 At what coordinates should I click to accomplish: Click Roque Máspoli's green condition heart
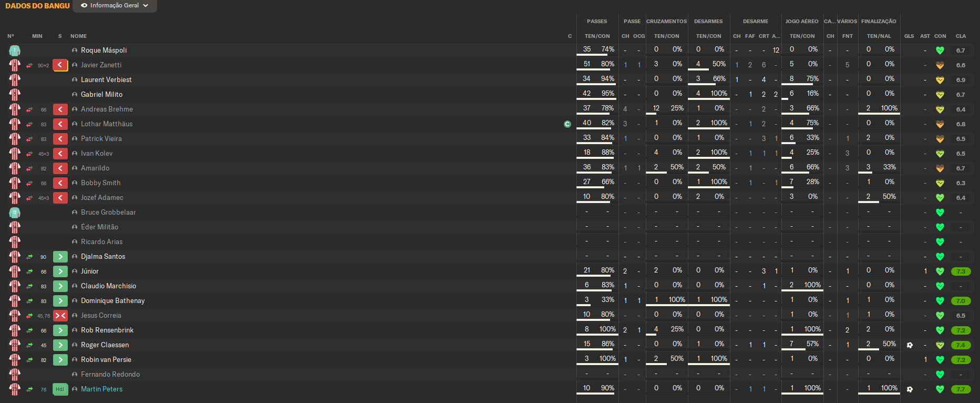click(x=940, y=51)
